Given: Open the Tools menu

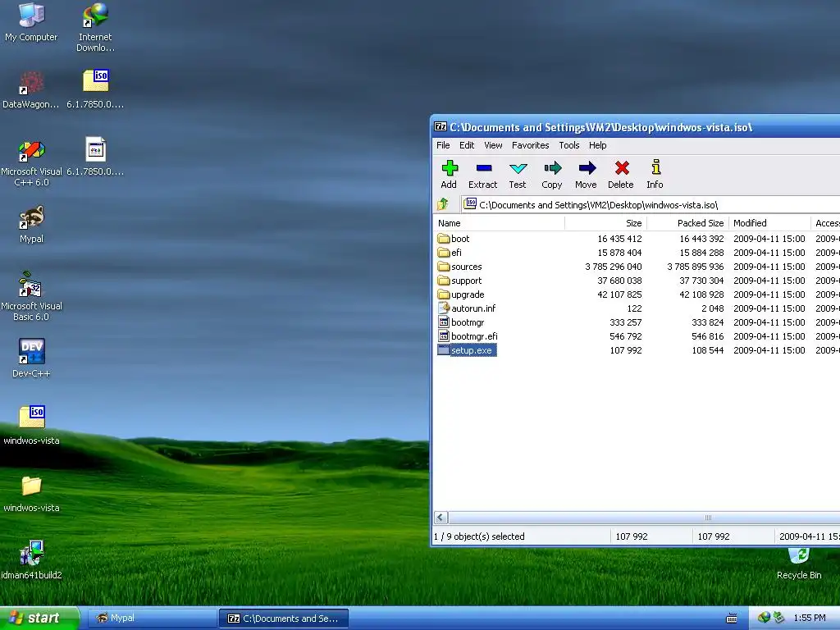Looking at the screenshot, I should (569, 145).
